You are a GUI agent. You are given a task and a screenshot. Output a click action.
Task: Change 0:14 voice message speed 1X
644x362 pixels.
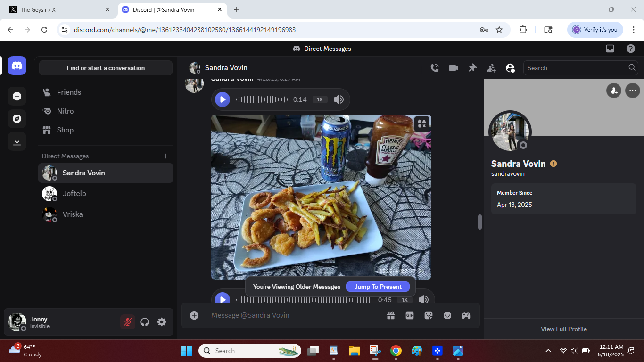click(320, 99)
